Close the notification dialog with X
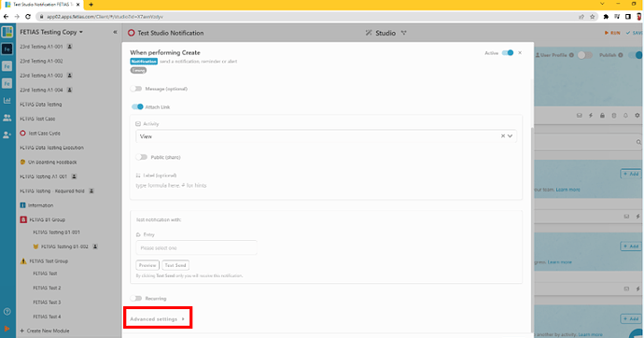The image size is (644, 338). click(x=520, y=52)
